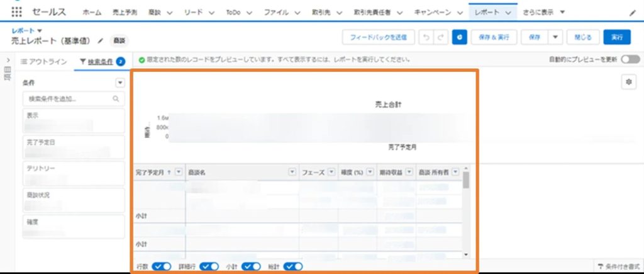Toggle 詳細行 switch off
Image resolution: width=644 pixels, height=274 pixels.
tap(209, 266)
